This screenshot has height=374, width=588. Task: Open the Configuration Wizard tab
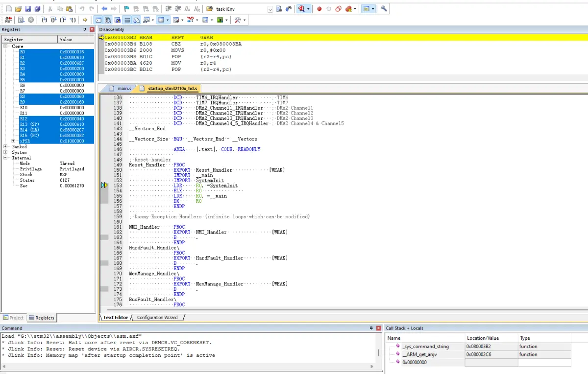pos(157,317)
